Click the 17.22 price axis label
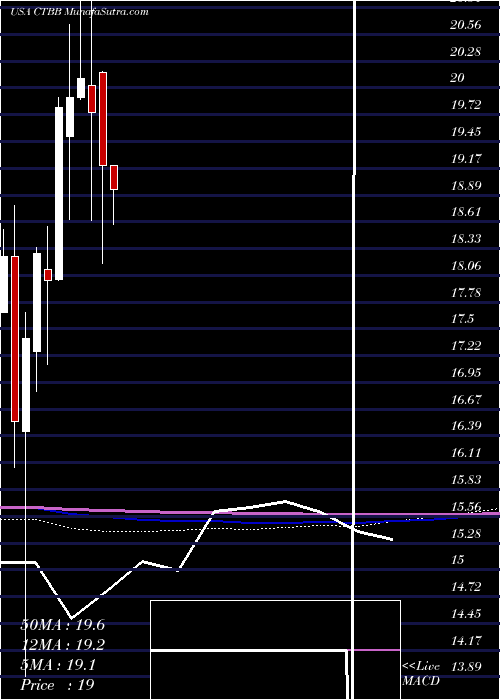500x700 pixels. pyautogui.click(x=466, y=346)
